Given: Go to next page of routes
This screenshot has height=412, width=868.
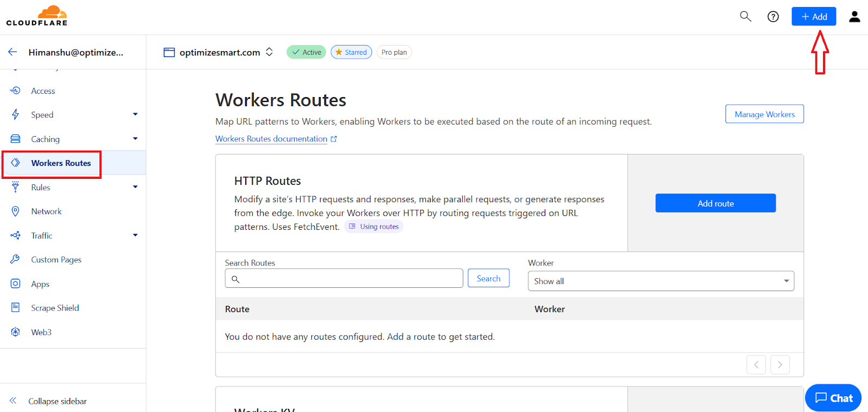Looking at the screenshot, I should tap(780, 365).
